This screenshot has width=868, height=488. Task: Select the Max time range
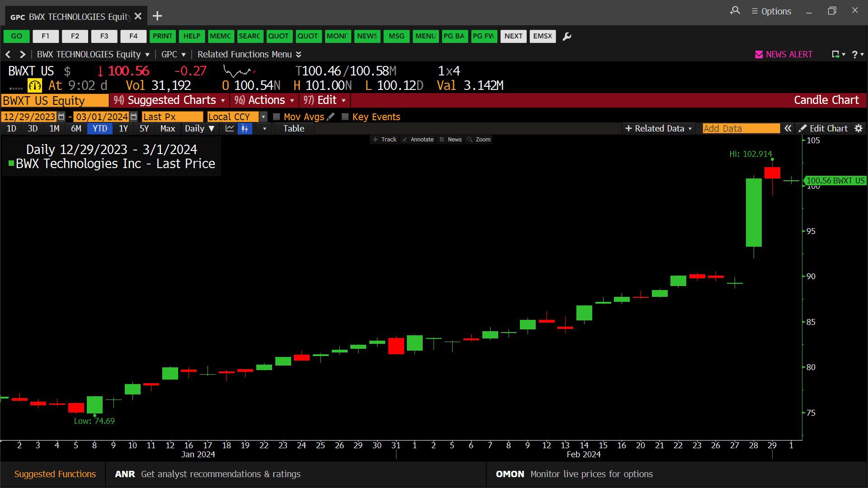167,129
